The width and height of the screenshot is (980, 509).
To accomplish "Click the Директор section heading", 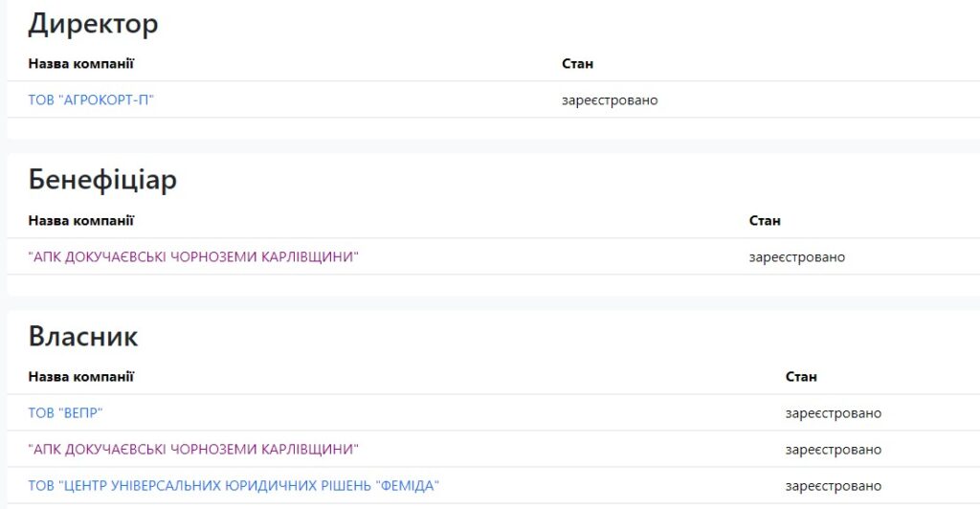I will coord(93,24).
